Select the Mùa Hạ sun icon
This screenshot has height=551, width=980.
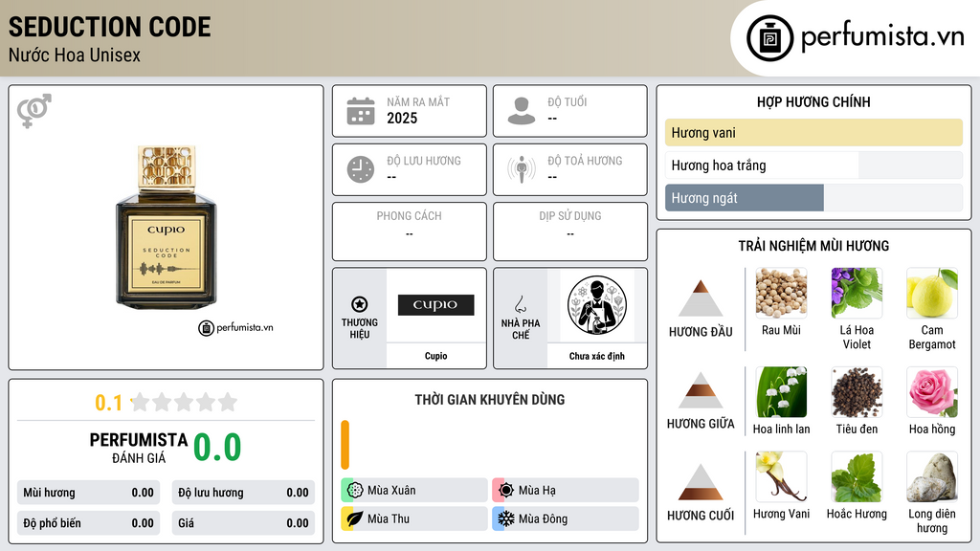[x=506, y=491]
